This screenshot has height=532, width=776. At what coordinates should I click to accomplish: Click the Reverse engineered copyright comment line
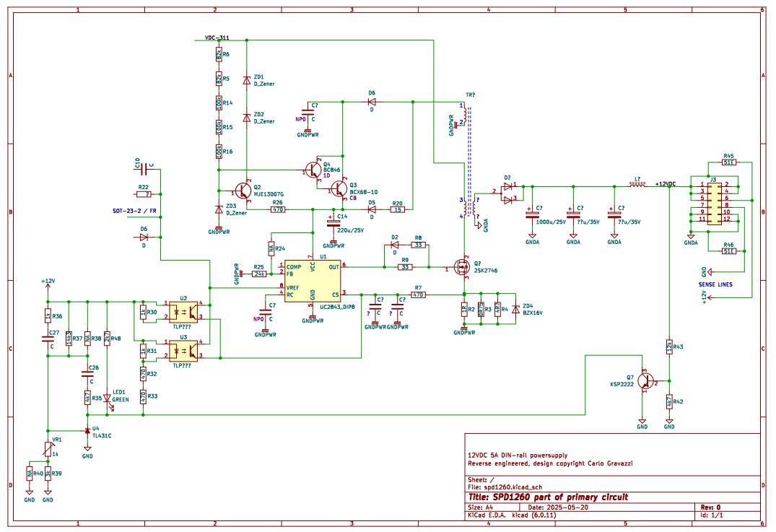click(x=550, y=463)
